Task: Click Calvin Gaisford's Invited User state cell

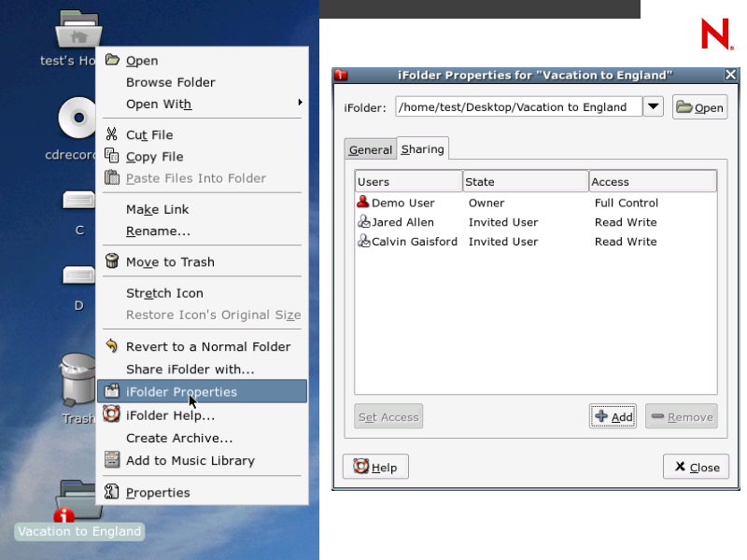Action: click(x=503, y=242)
